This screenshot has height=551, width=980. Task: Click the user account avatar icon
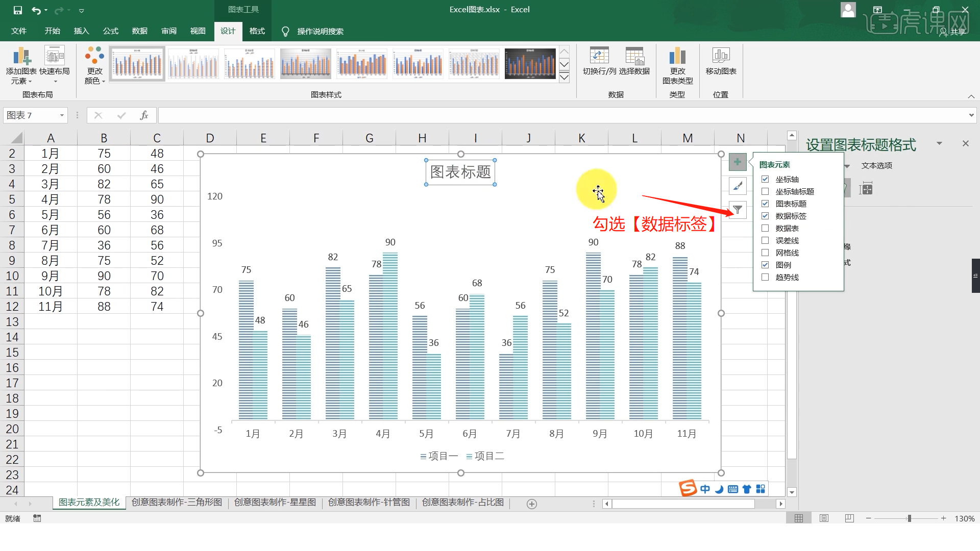pyautogui.click(x=848, y=10)
